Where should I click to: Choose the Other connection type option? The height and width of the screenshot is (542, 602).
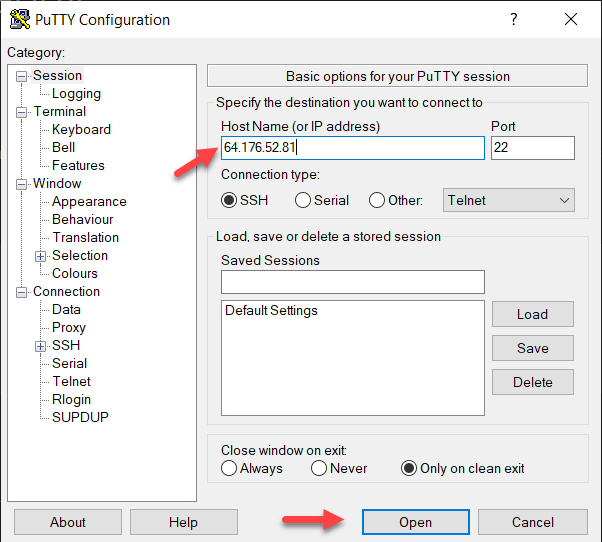tap(377, 200)
